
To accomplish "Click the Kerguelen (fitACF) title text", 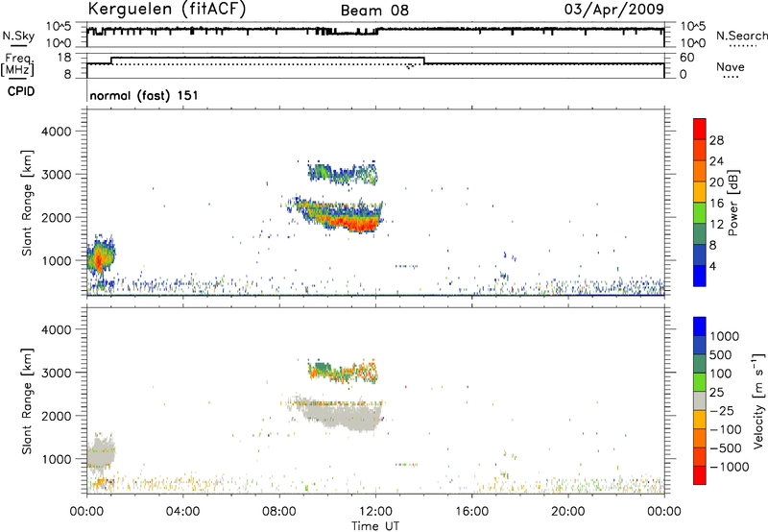I will click(x=166, y=10).
